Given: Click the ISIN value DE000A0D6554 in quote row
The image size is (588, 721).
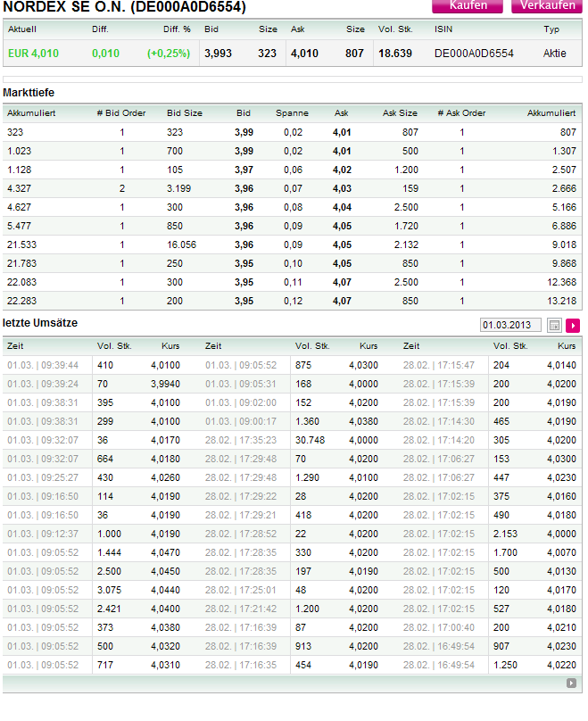Looking at the screenshot, I should (x=474, y=54).
